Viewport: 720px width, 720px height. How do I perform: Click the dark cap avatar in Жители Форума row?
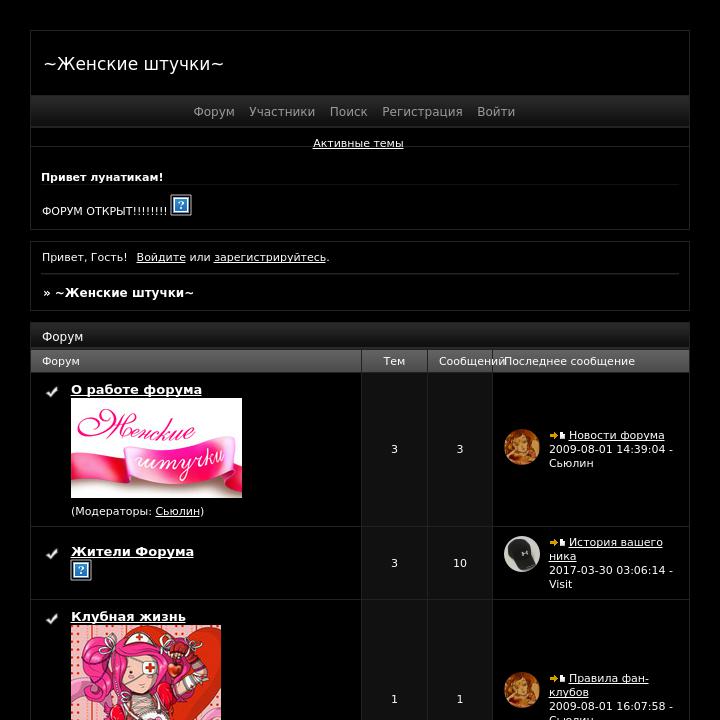pyautogui.click(x=522, y=554)
